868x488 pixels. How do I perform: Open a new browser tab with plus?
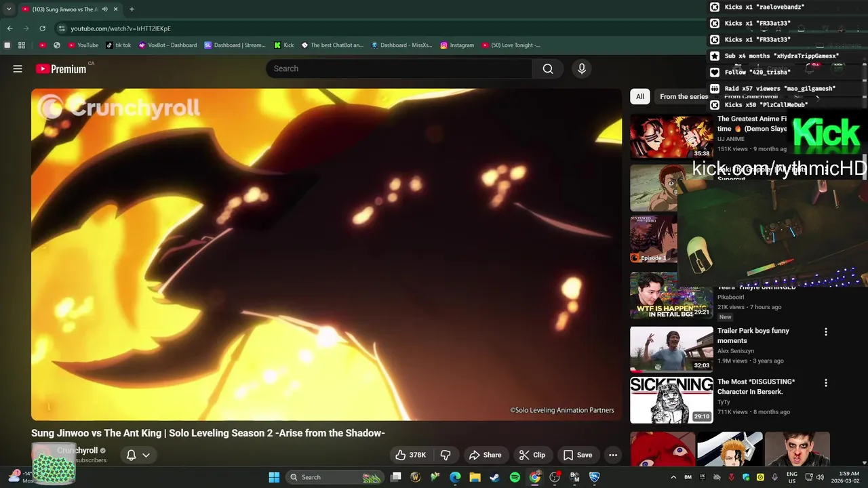point(132,9)
